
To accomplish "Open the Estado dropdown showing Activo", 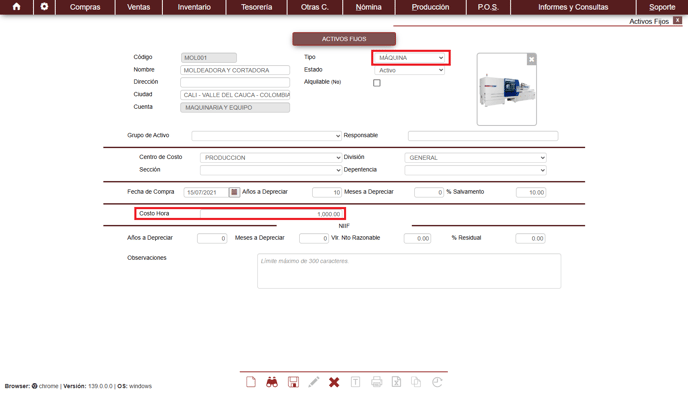I will pyautogui.click(x=410, y=70).
